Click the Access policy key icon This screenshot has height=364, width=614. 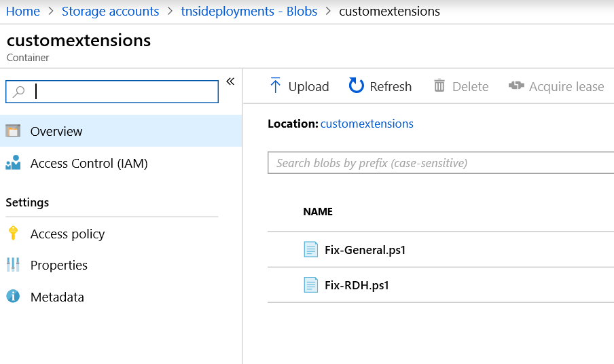point(13,233)
